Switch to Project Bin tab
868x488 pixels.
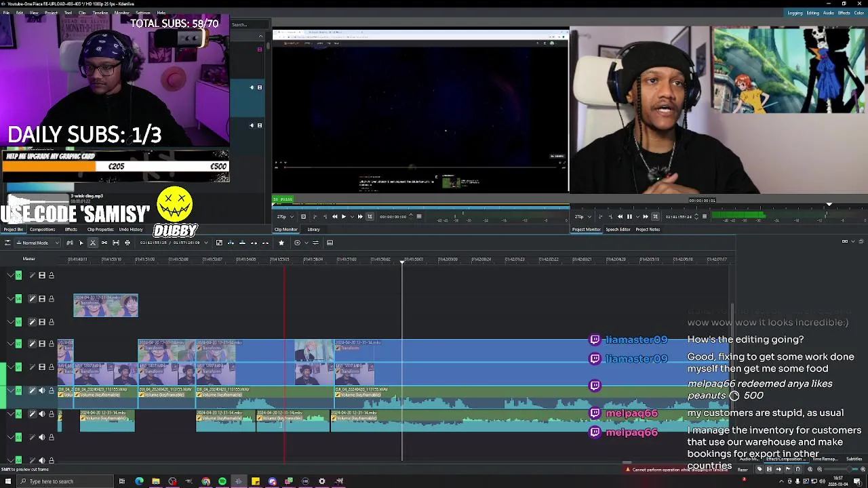(13, 229)
